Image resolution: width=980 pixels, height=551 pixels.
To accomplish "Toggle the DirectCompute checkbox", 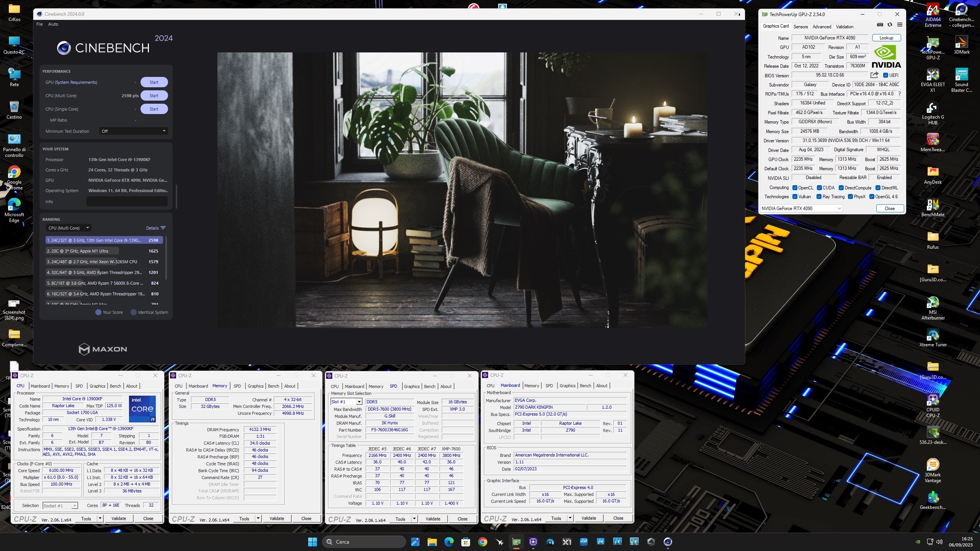I will pyautogui.click(x=841, y=188).
